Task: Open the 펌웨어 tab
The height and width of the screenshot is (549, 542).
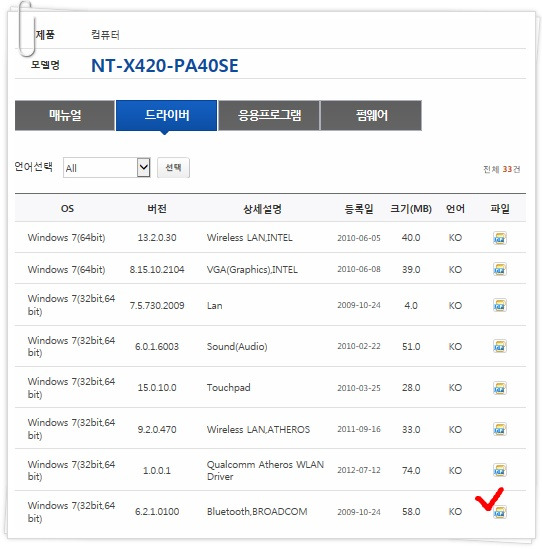Action: point(371,115)
